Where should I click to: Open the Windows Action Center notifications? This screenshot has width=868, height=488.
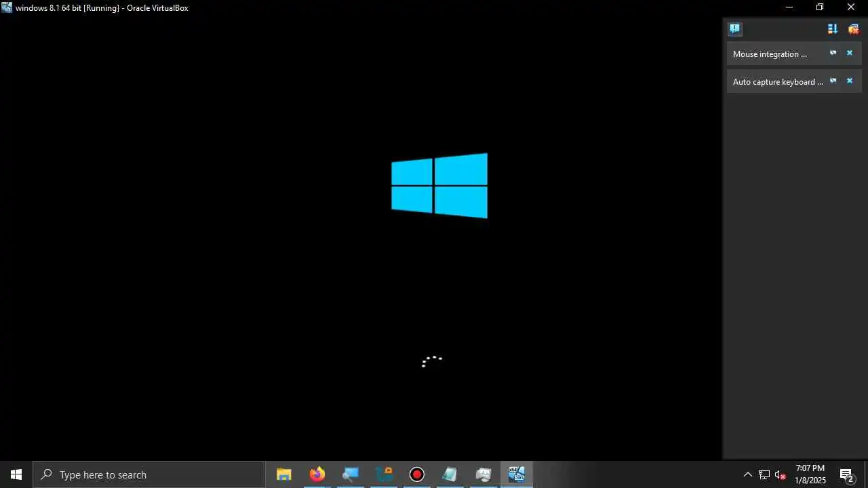[847, 474]
